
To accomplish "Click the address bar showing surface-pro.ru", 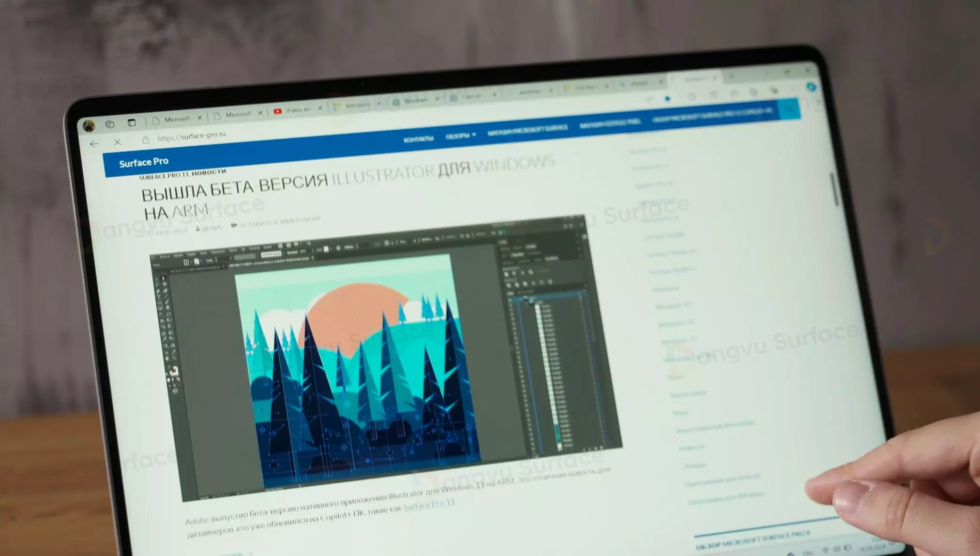I will [192, 136].
